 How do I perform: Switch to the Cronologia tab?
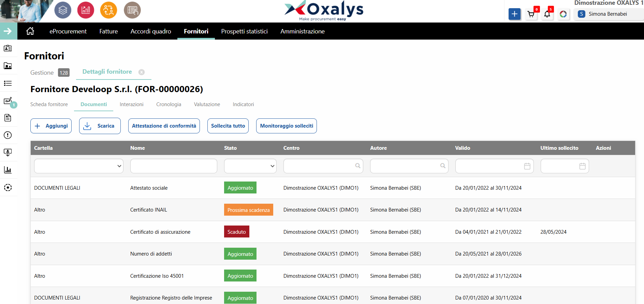(x=169, y=104)
